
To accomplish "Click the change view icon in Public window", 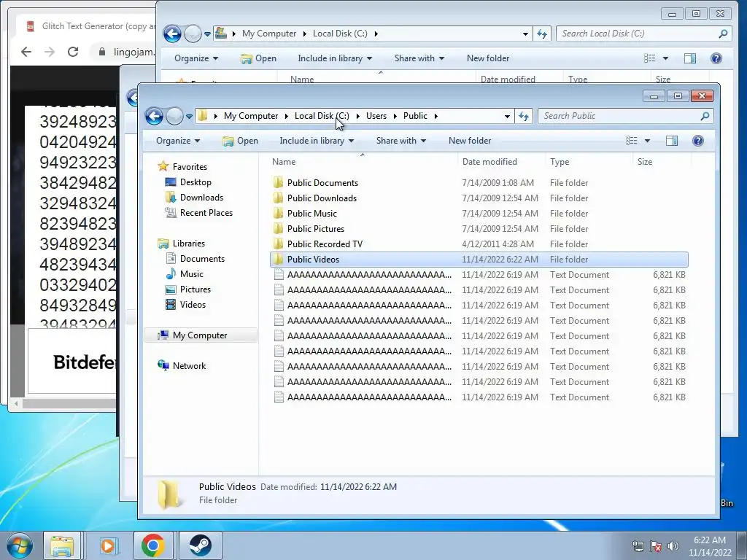I will (x=632, y=141).
